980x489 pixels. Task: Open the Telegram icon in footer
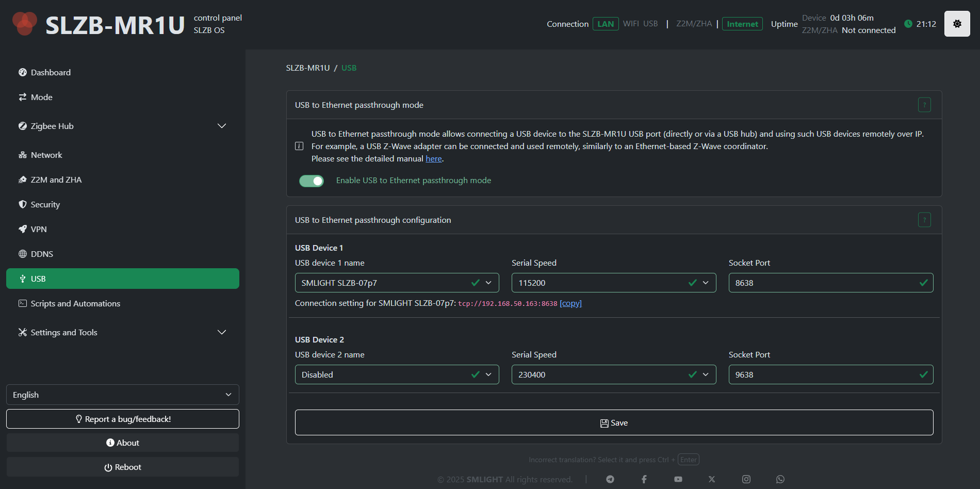coord(610,479)
